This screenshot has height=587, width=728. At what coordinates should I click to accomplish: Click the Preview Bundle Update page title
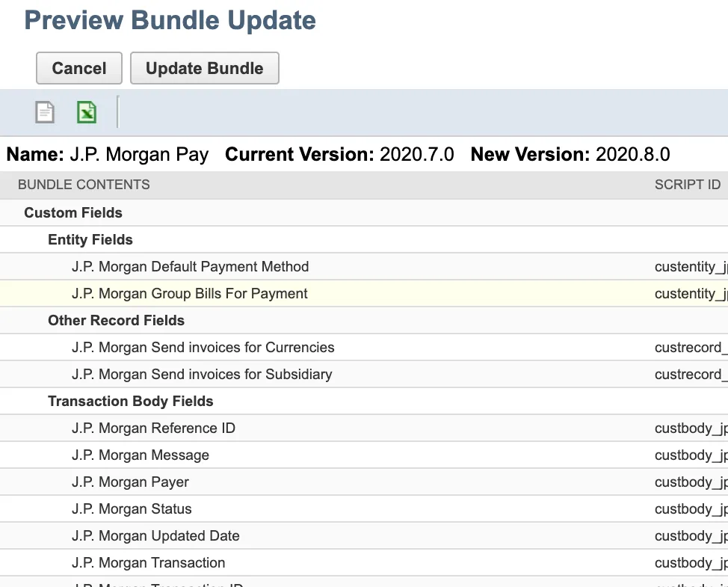(x=170, y=20)
